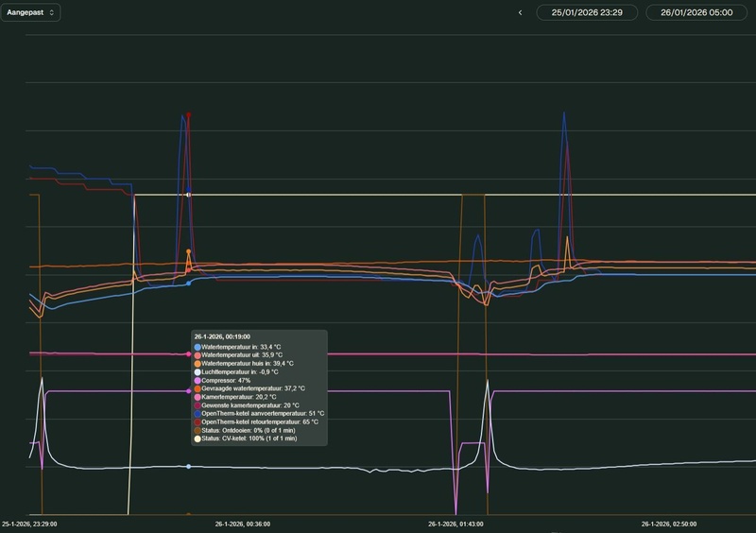Click text Status: Ontdooien: 0%
The height and width of the screenshot is (533, 756).
point(231,430)
